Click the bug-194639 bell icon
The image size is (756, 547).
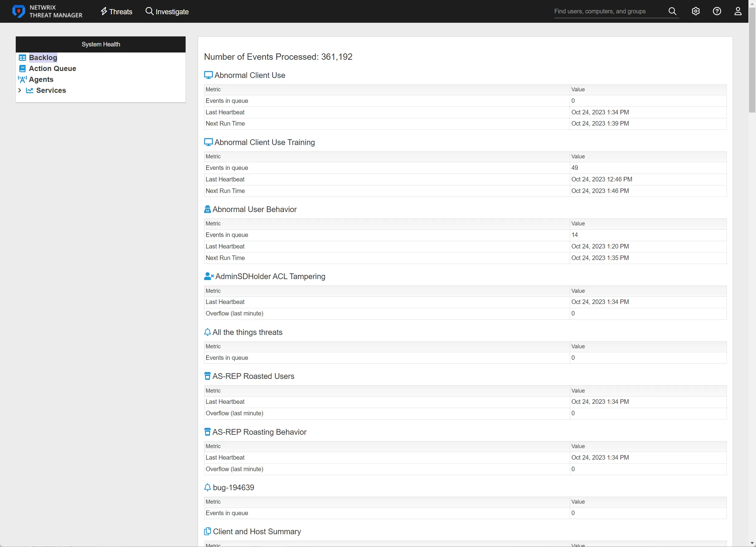point(207,488)
